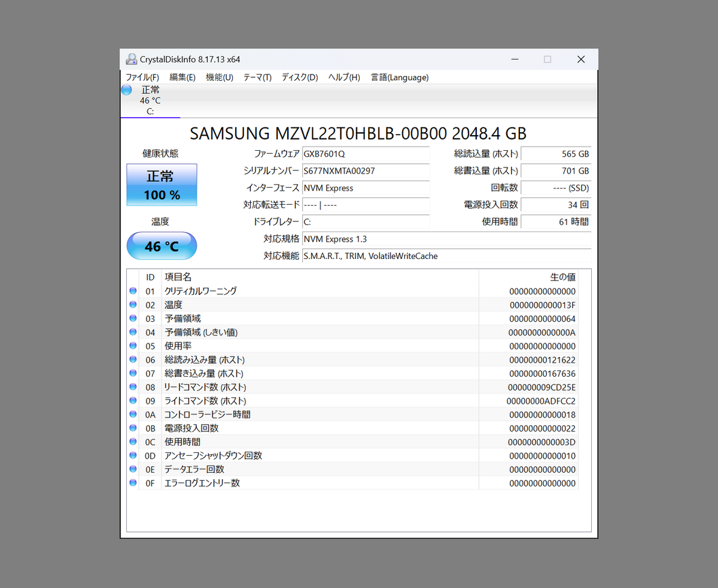Click the status orb for ID 0B 電源投入回数

[x=133, y=428]
